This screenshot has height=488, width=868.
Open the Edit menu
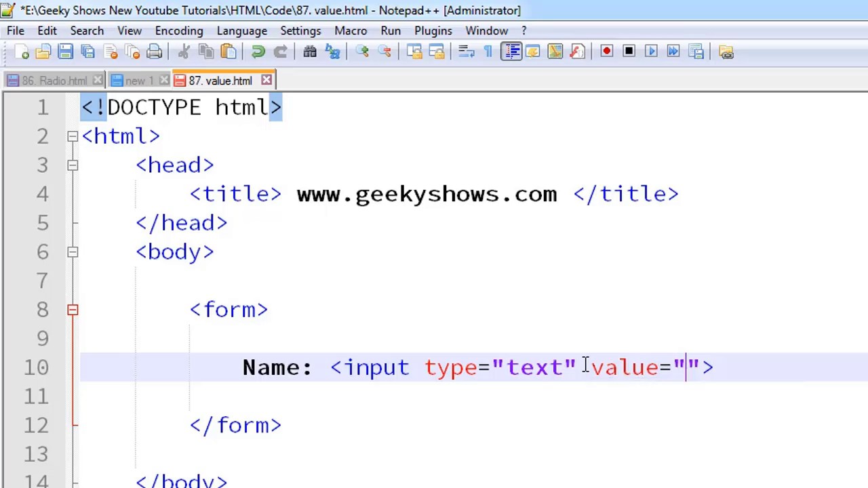pyautogui.click(x=47, y=30)
